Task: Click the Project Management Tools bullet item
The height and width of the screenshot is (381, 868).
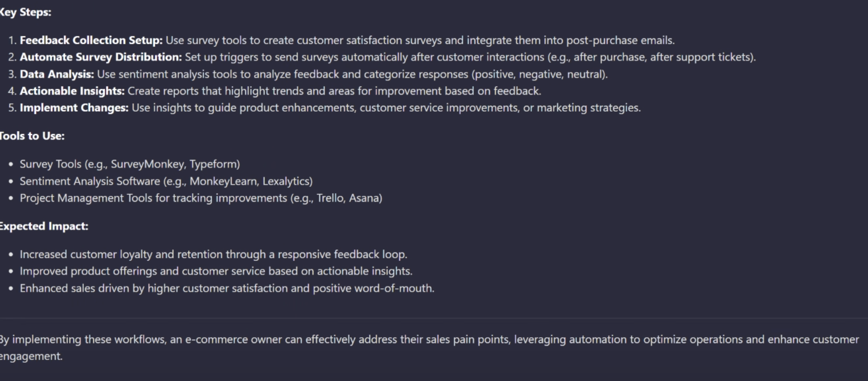Action: pos(201,198)
